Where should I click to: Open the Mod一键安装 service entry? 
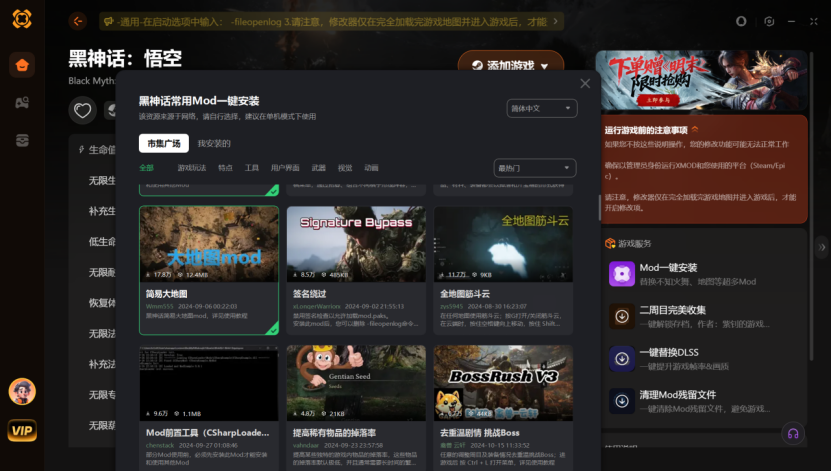[705, 274]
